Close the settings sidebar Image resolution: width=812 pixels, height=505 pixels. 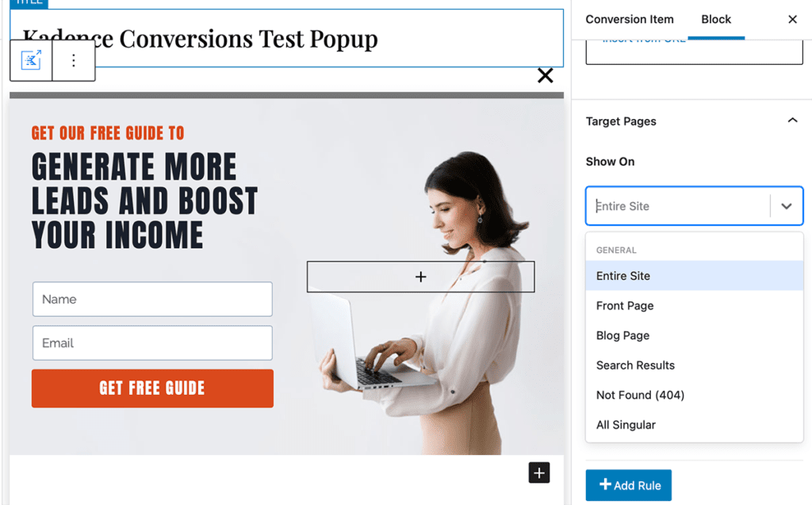click(792, 20)
